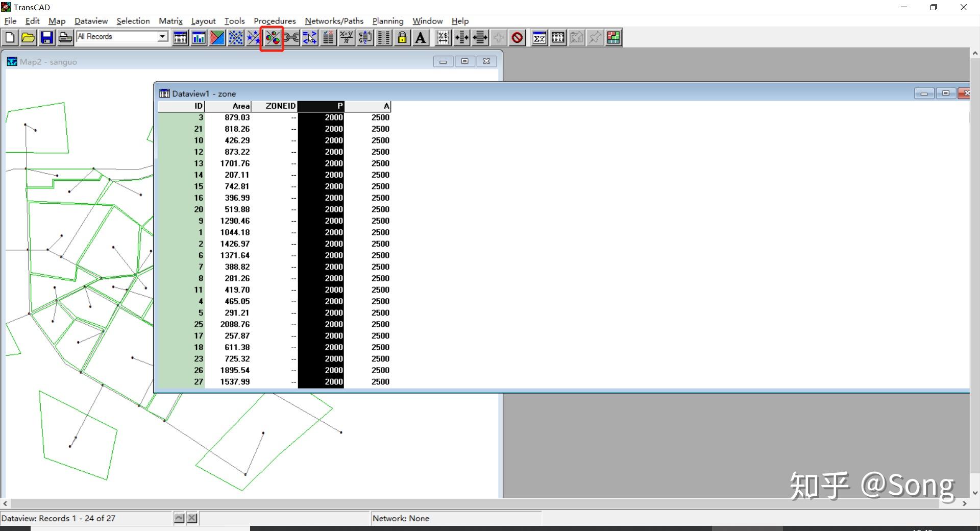The image size is (980, 531).
Task: Click Area cell 879.03
Action: [x=228, y=117]
